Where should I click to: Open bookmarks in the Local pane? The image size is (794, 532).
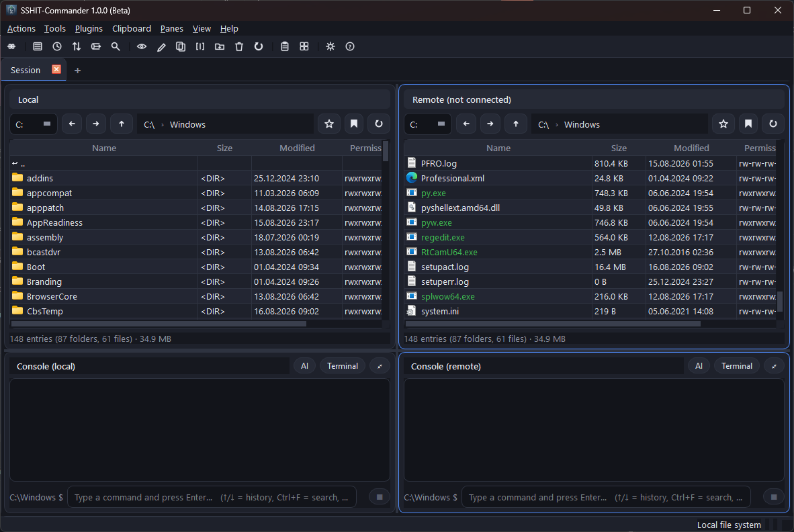[354, 124]
